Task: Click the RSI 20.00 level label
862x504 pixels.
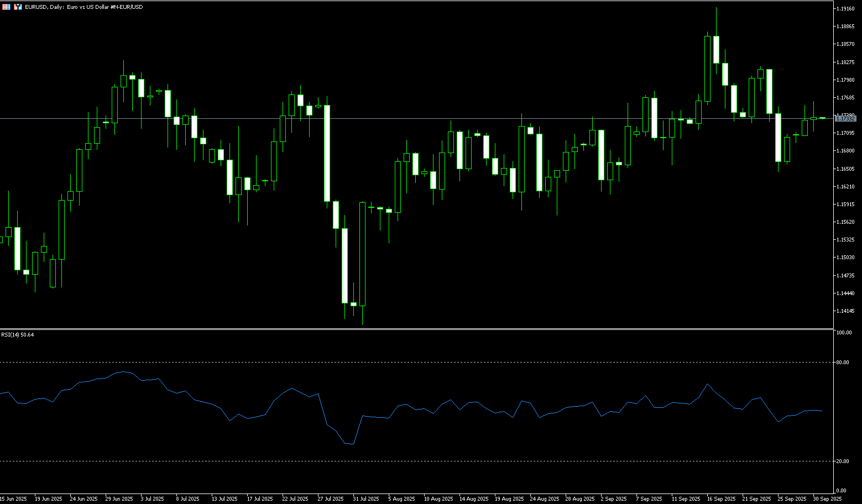Action: click(843, 461)
